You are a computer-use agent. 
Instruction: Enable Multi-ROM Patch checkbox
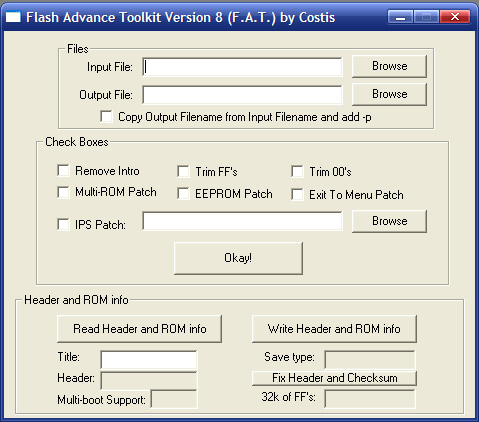[63, 192]
